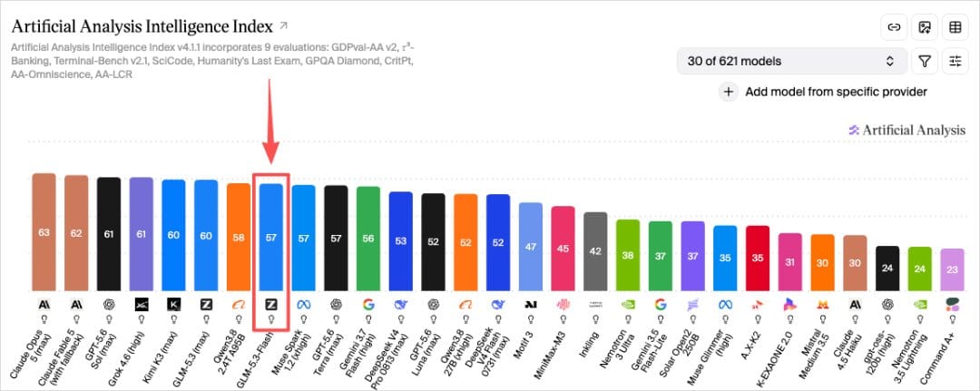
Task: Expand the 30 of 621 models dropdown
Action: click(x=792, y=61)
